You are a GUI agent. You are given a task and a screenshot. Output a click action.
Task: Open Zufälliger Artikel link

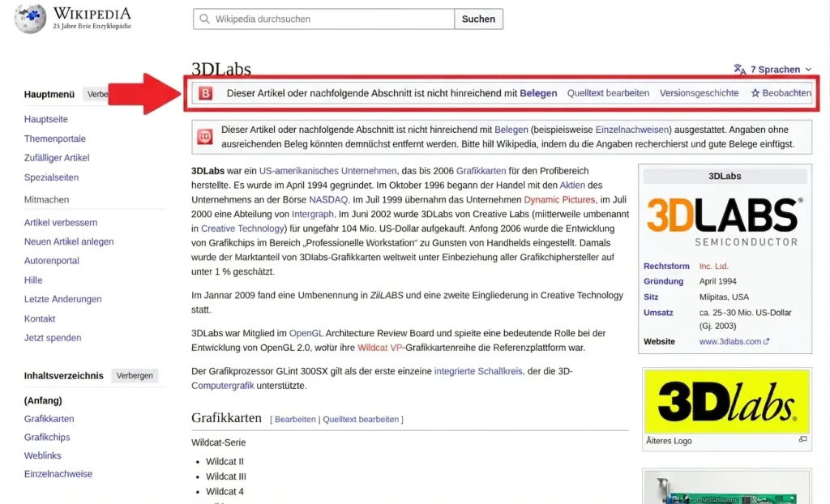[57, 158]
